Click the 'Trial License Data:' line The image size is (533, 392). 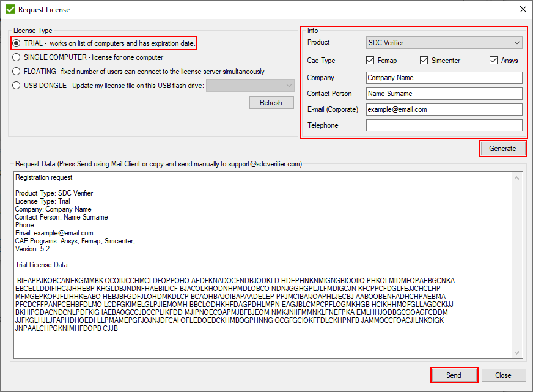(43, 265)
